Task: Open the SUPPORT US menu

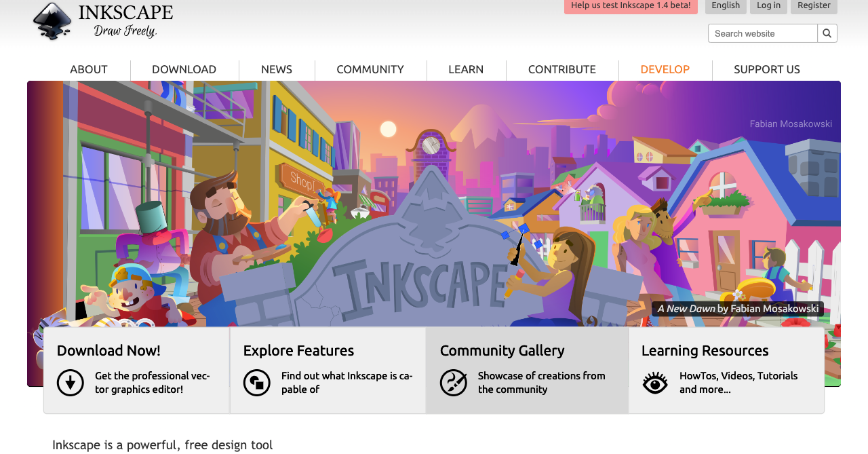Action: pos(767,69)
